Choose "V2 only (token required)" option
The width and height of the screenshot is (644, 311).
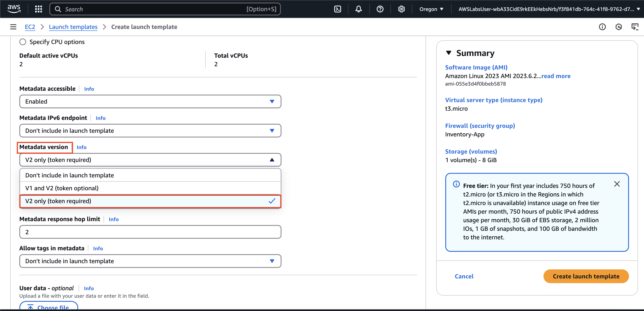pos(150,201)
